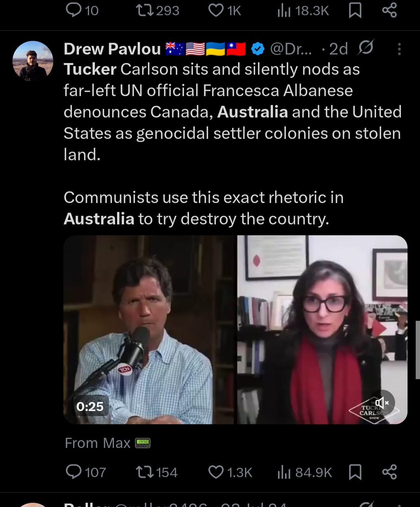The width and height of the screenshot is (420, 507).
Task: Share Drew Pavlou's tweet
Action: pyautogui.click(x=389, y=472)
